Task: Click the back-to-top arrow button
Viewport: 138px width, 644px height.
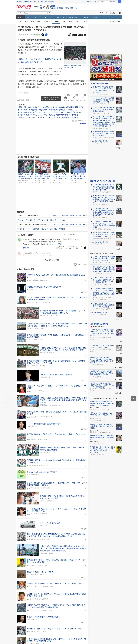Action: pos(133,398)
